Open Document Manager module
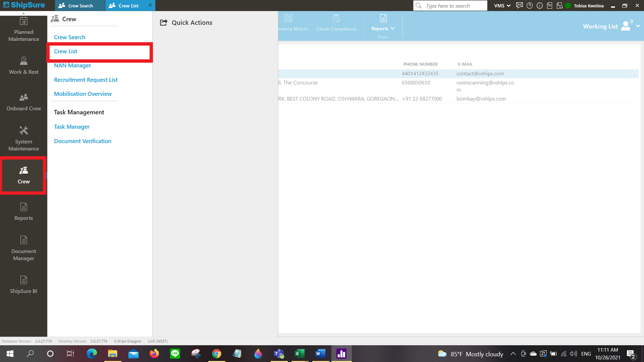644x362 pixels. [x=23, y=248]
